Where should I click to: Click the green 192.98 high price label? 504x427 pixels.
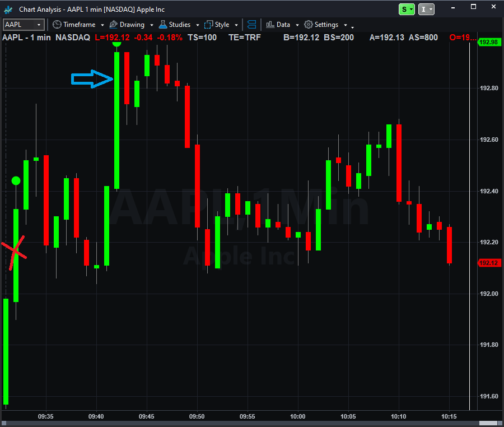(489, 42)
